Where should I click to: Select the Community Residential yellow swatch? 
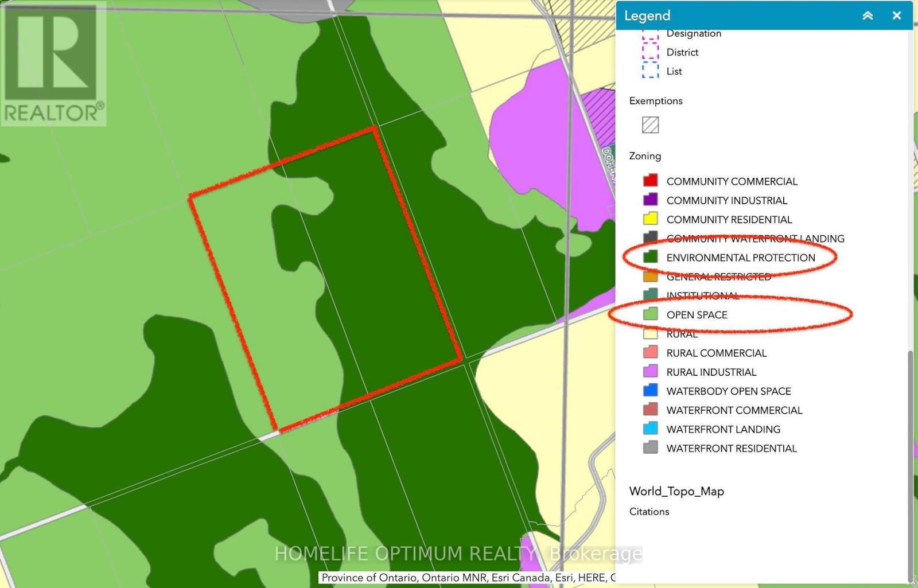point(650,219)
